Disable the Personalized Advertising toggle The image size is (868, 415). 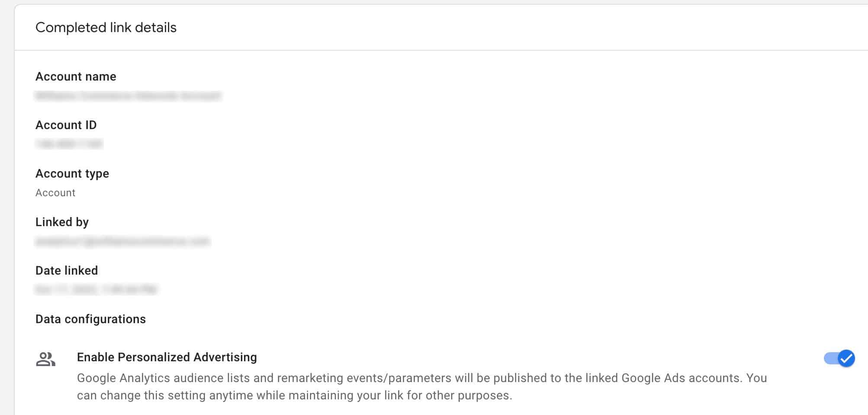pyautogui.click(x=839, y=358)
